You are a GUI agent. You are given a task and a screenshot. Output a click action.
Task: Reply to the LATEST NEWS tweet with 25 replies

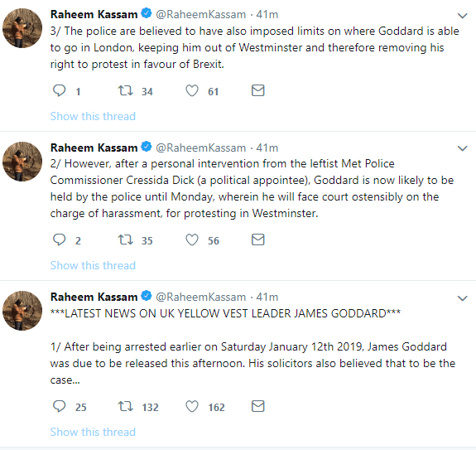60,406
